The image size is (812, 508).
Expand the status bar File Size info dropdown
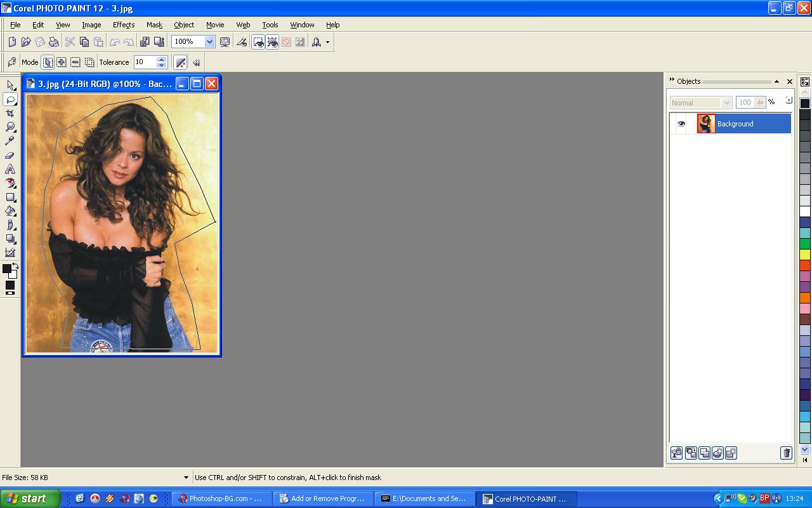(186, 478)
